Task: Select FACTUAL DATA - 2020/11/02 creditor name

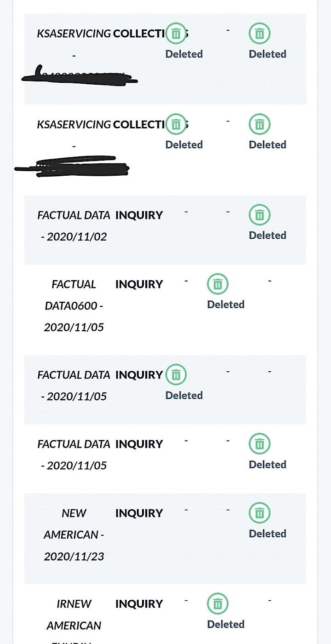Action: (x=74, y=225)
